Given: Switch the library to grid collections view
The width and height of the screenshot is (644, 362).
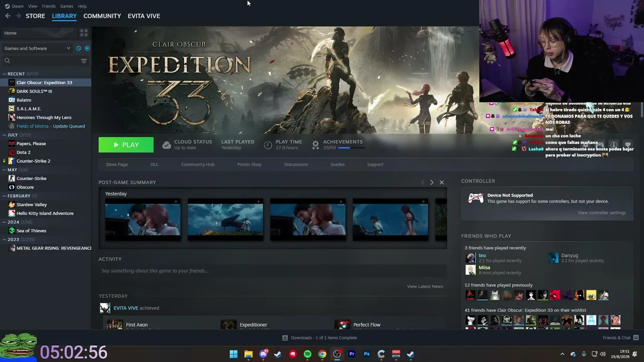Looking at the screenshot, I should (84, 33).
